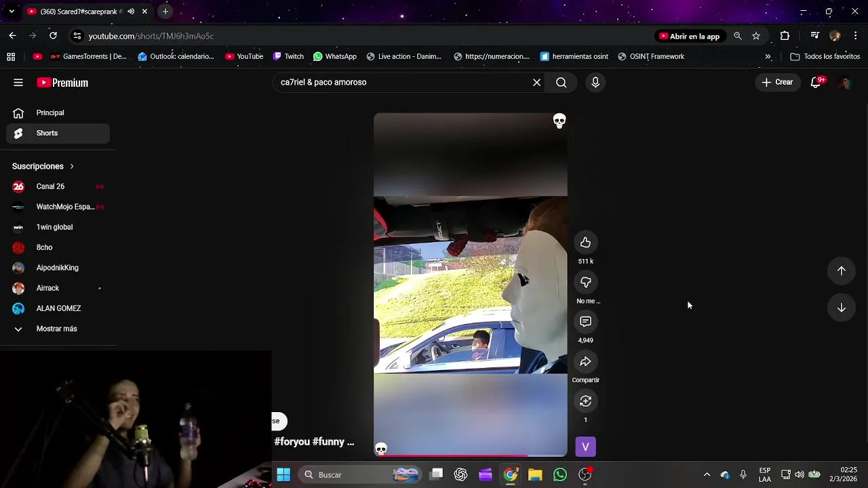Open Canal 26 subscription
This screenshot has height=488, width=868.
tap(58, 186)
